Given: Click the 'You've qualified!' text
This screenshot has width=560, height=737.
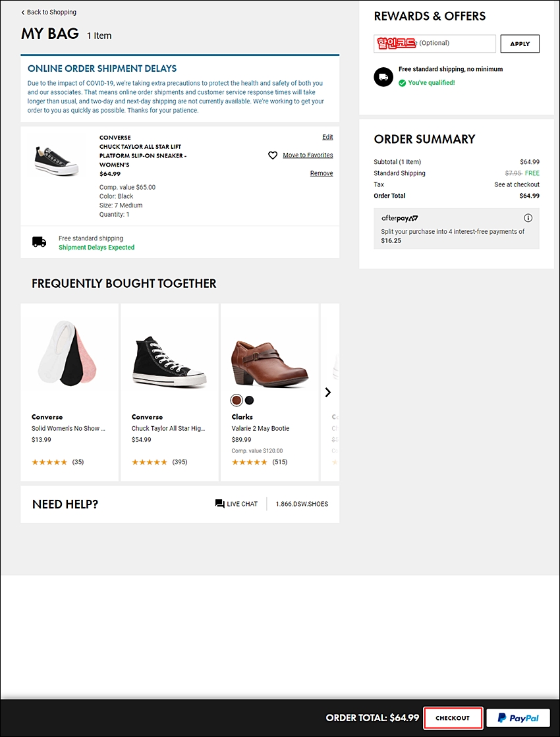Looking at the screenshot, I should (x=432, y=83).
